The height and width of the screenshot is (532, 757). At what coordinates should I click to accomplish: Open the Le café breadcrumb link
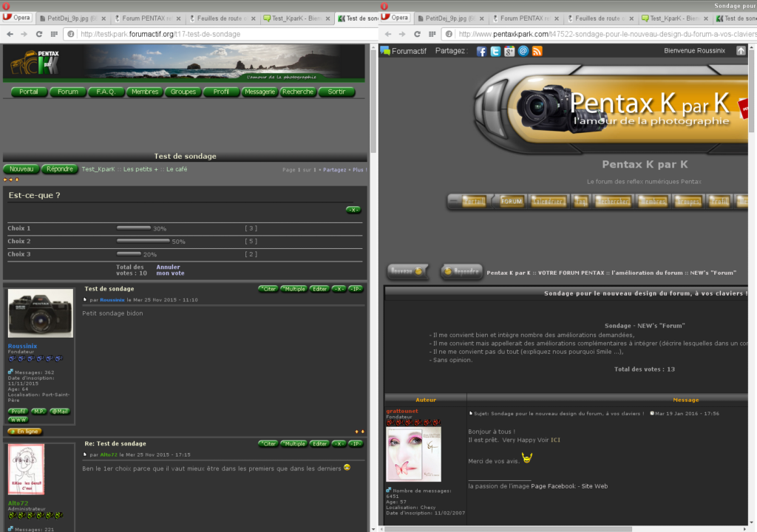pyautogui.click(x=177, y=169)
